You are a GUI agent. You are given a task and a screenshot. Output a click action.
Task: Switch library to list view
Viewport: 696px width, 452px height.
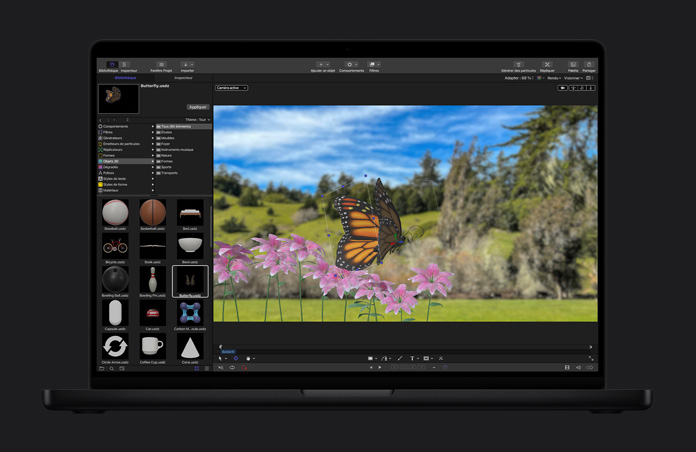[x=207, y=368]
